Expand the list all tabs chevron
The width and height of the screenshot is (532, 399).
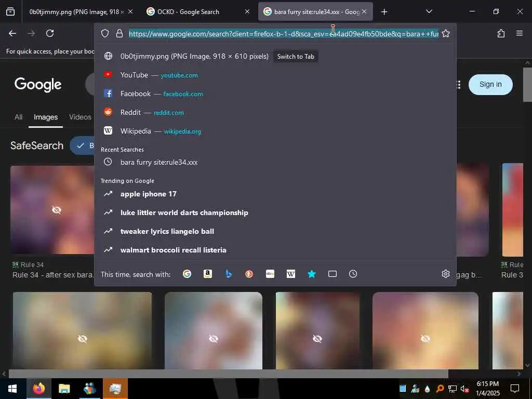pyautogui.click(x=429, y=11)
